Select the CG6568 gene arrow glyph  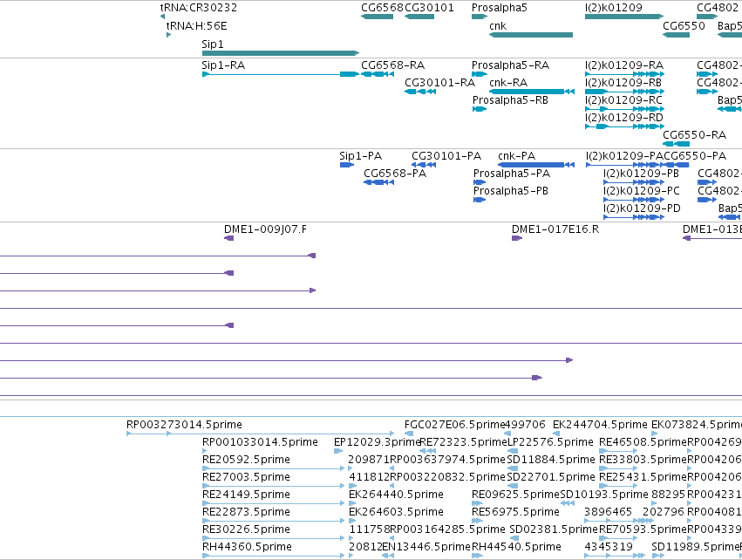point(377,17)
